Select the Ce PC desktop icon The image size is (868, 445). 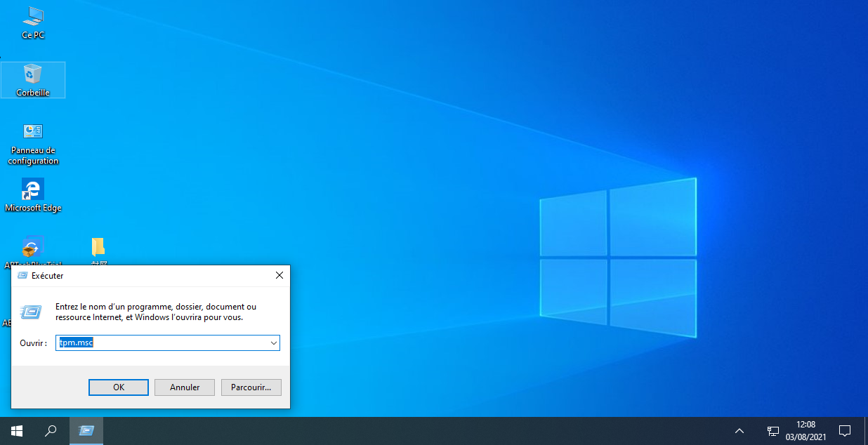[33, 21]
